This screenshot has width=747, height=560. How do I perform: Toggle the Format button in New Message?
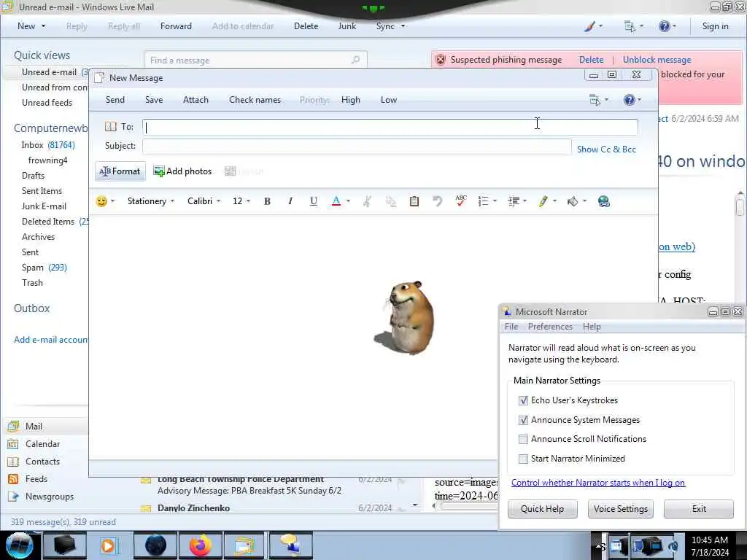[x=120, y=171]
